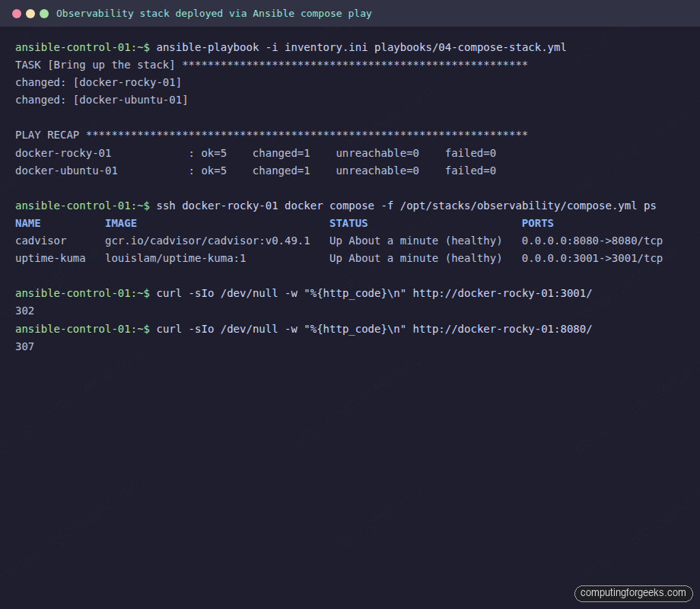The width and height of the screenshot is (700, 609).
Task: Click the NAME column header
Action: click(27, 223)
